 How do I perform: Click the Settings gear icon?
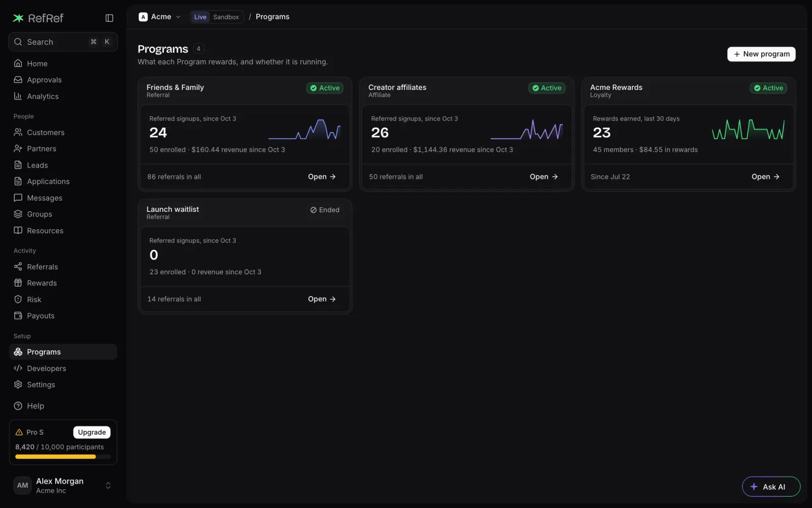click(18, 385)
